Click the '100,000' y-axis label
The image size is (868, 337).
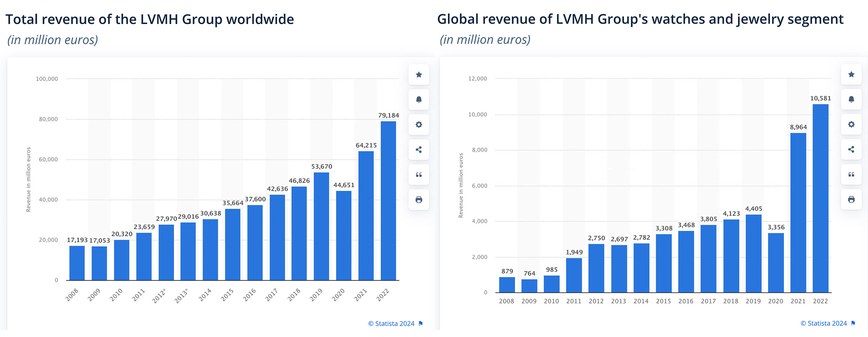click(47, 79)
